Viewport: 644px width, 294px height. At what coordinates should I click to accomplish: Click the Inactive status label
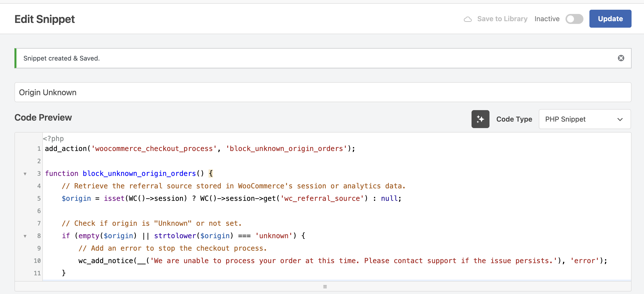[547, 19]
